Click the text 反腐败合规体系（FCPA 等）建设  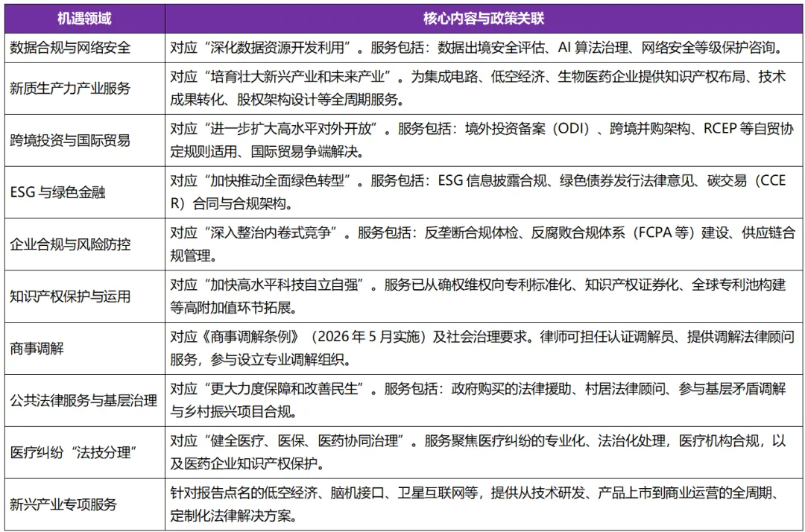pyautogui.click(x=629, y=232)
